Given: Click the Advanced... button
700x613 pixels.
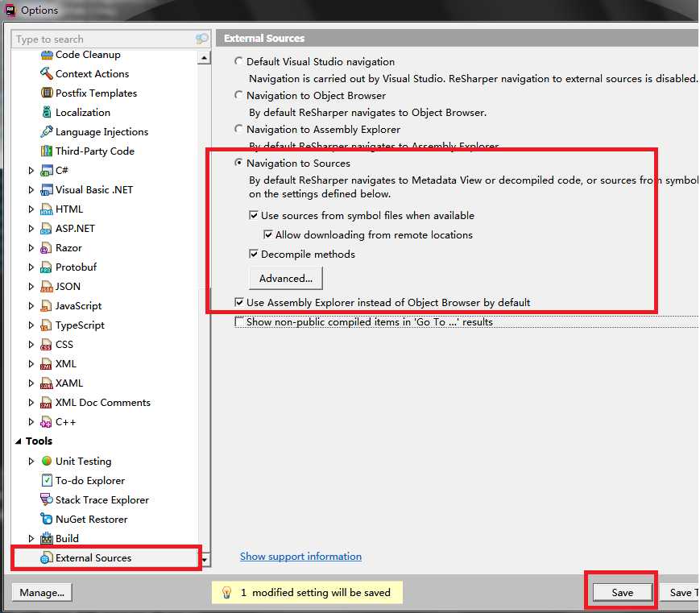Looking at the screenshot, I should pyautogui.click(x=286, y=278).
